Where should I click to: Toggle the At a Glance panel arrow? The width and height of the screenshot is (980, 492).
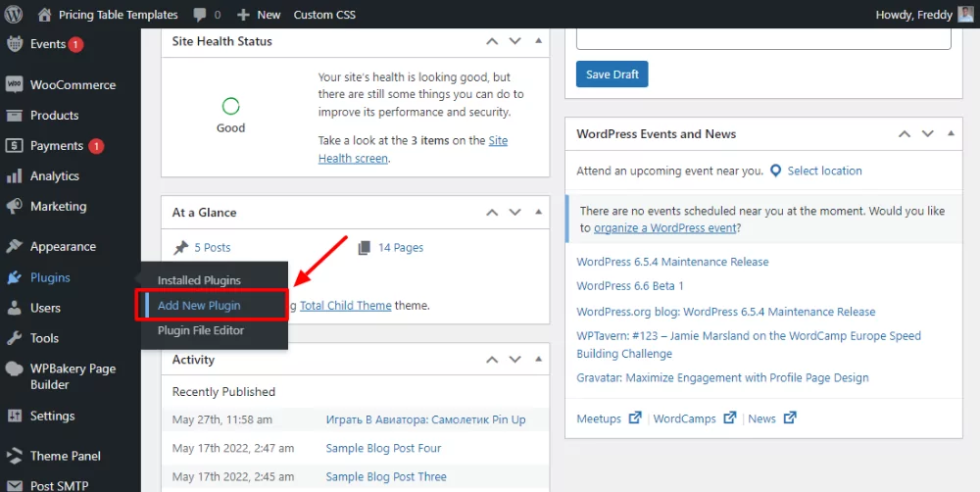pyautogui.click(x=538, y=212)
